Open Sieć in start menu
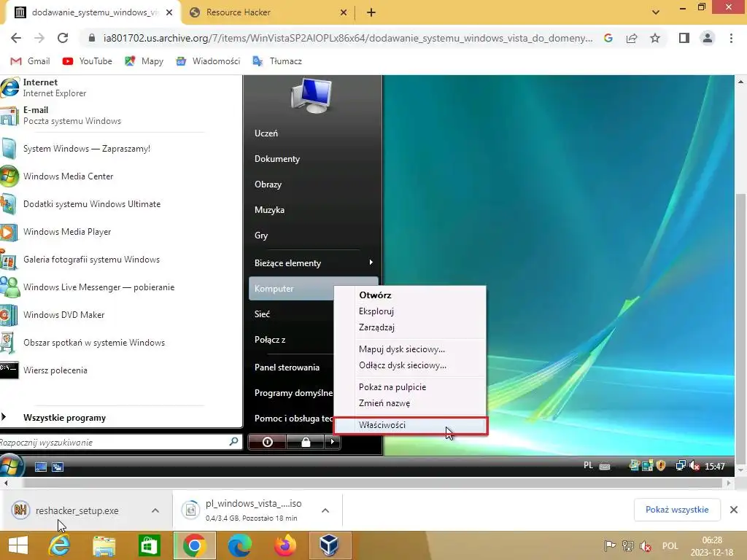Viewport: 747px width, 560px height. pyautogui.click(x=262, y=314)
